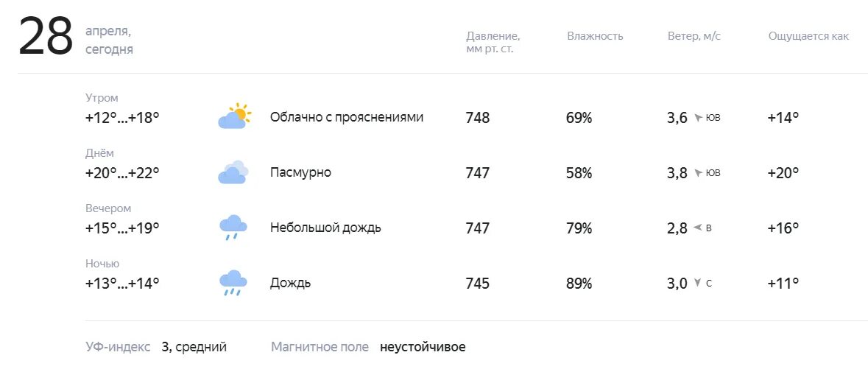Click the Влажность column header
Image resolution: width=868 pixels, height=369 pixels.
click(595, 36)
